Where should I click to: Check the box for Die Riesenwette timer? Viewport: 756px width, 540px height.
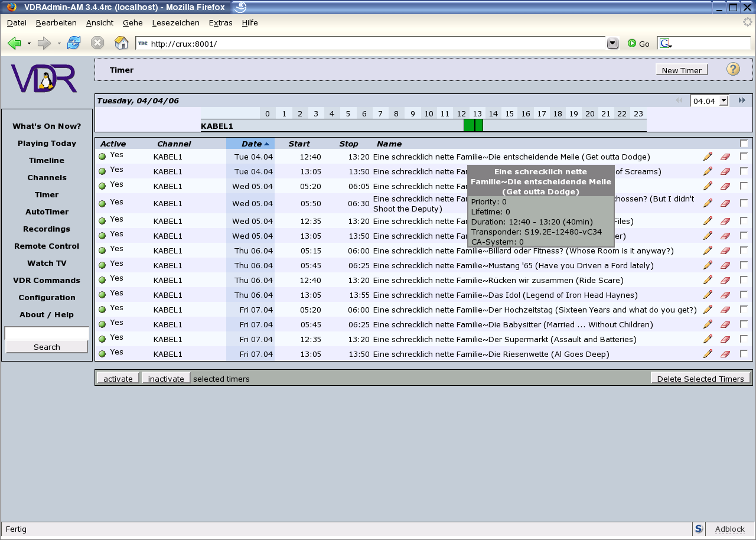click(x=744, y=354)
